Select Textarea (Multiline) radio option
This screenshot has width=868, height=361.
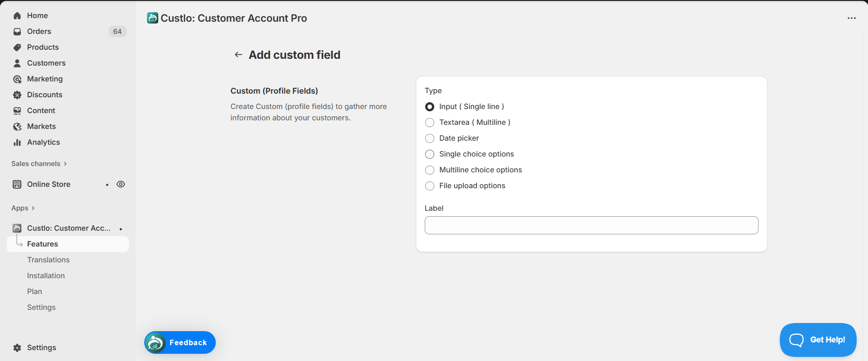coord(430,123)
